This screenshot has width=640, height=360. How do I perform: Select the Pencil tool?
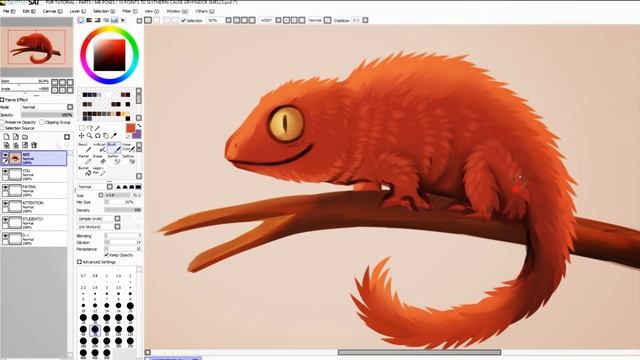coord(85,147)
